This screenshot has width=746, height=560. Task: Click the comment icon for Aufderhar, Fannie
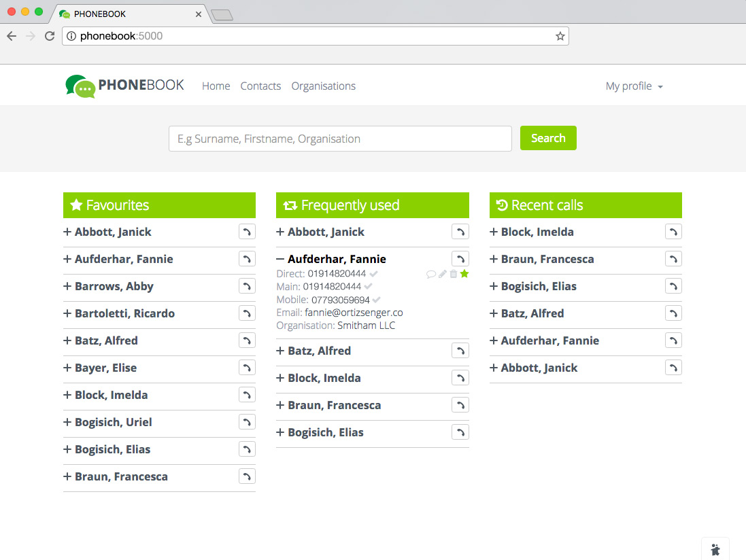tap(430, 274)
